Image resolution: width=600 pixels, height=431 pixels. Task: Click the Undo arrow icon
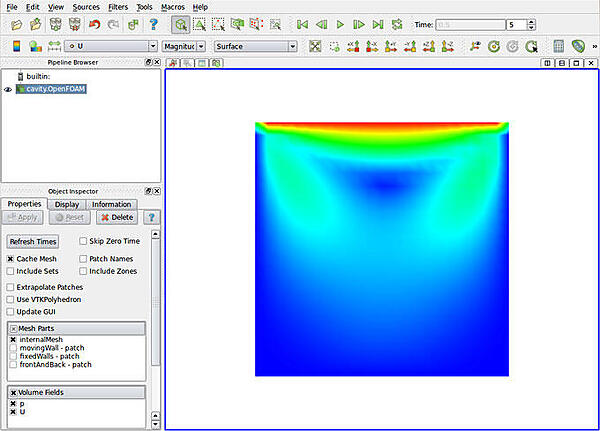(95, 23)
